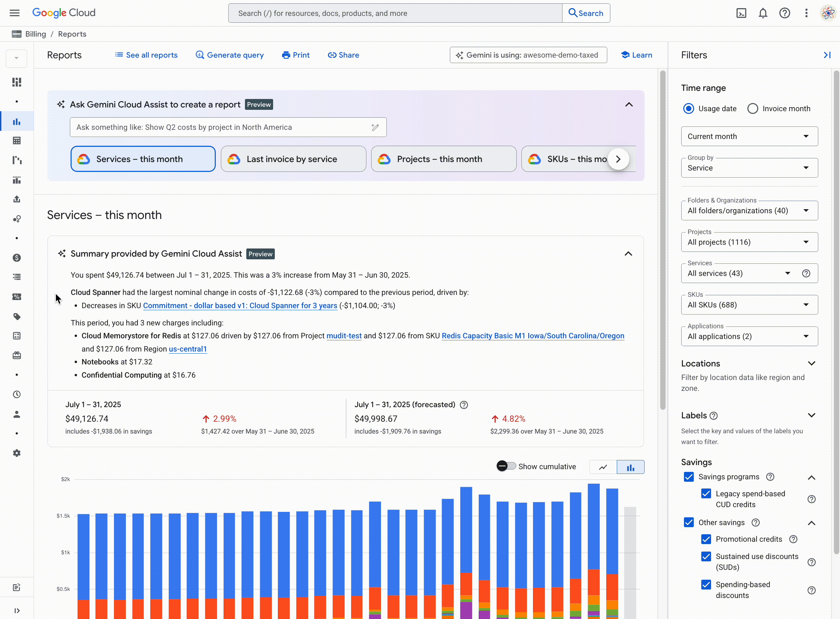Open the All applications (2) dropdown
The width and height of the screenshot is (840, 619).
(749, 337)
